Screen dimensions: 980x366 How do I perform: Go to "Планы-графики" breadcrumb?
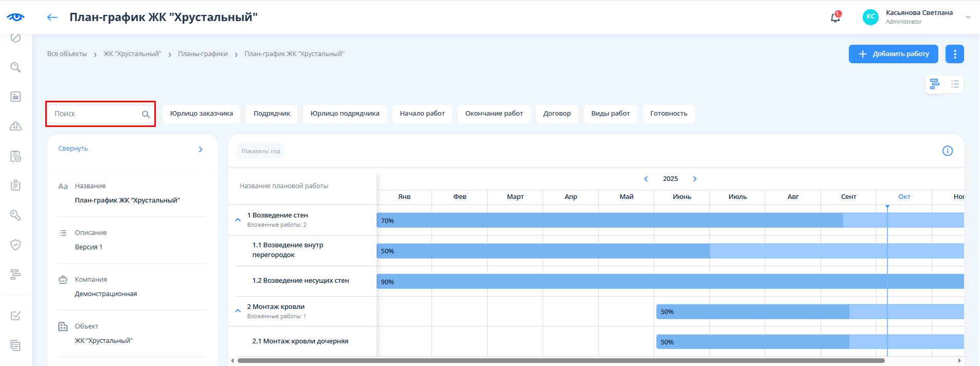pos(203,54)
